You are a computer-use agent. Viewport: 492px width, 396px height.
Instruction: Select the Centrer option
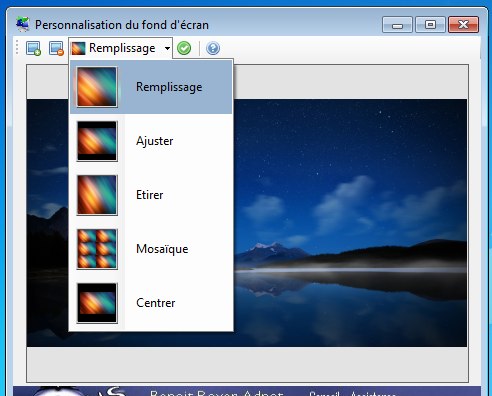[x=151, y=303]
